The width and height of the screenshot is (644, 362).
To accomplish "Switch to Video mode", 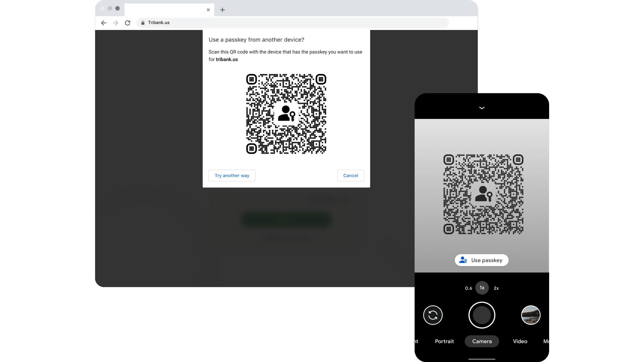I will point(520,341).
